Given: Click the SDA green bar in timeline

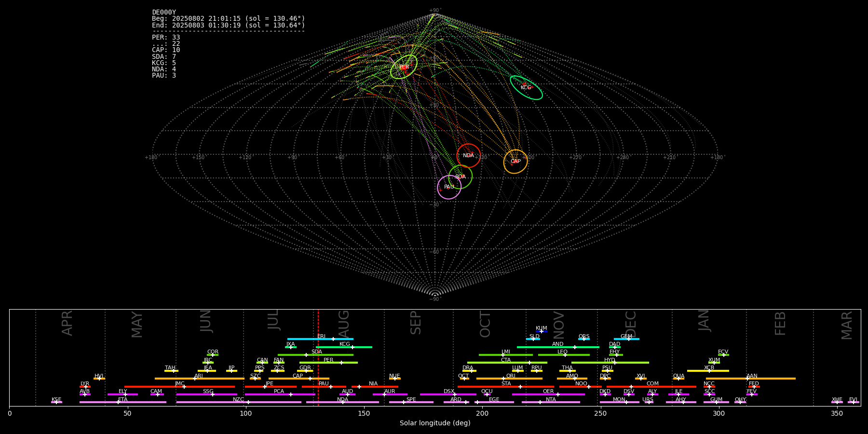Looking at the screenshot, I should [x=315, y=355].
